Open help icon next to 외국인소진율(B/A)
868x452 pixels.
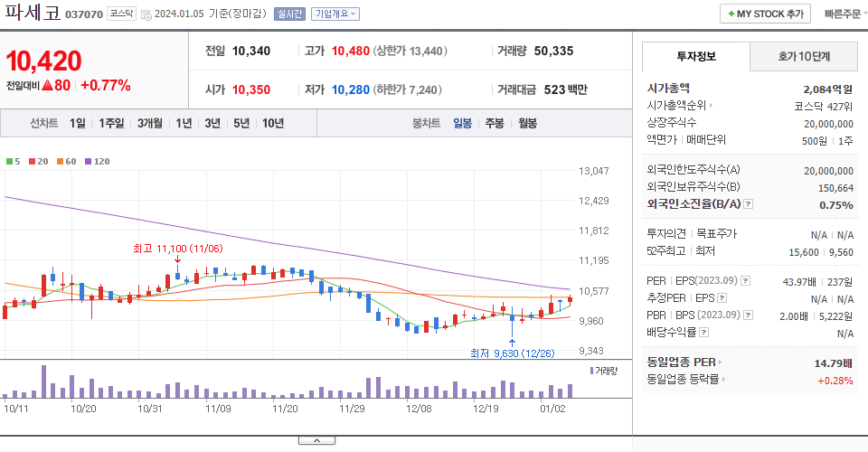748,204
